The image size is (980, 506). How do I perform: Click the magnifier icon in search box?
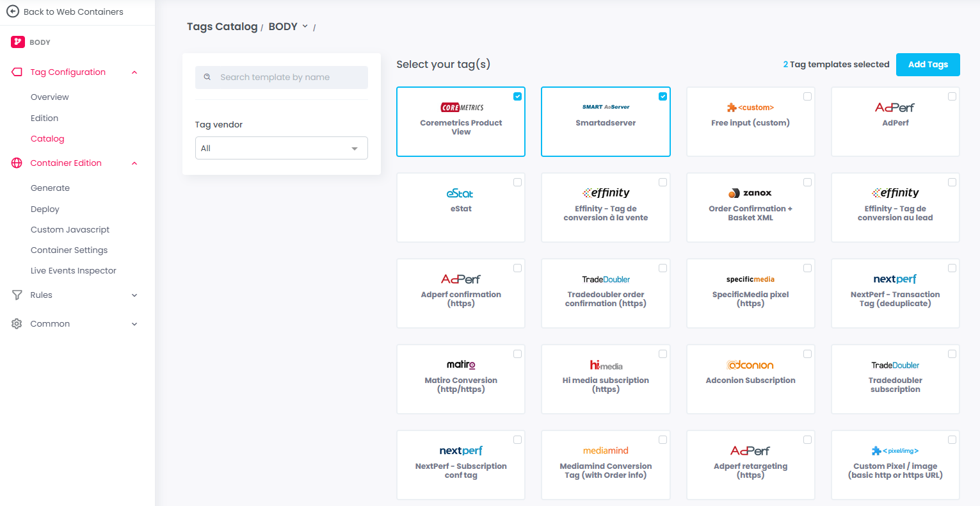(x=207, y=78)
